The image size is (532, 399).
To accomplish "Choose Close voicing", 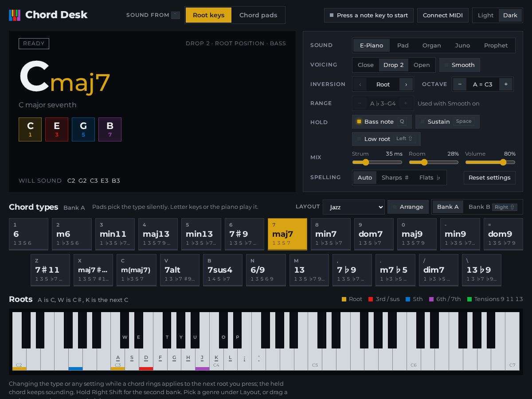I will (366, 65).
